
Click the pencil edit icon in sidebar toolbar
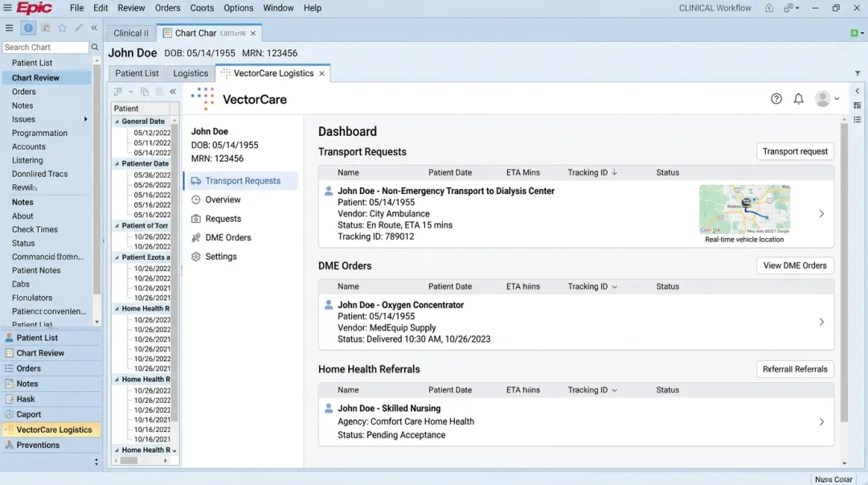(x=79, y=27)
